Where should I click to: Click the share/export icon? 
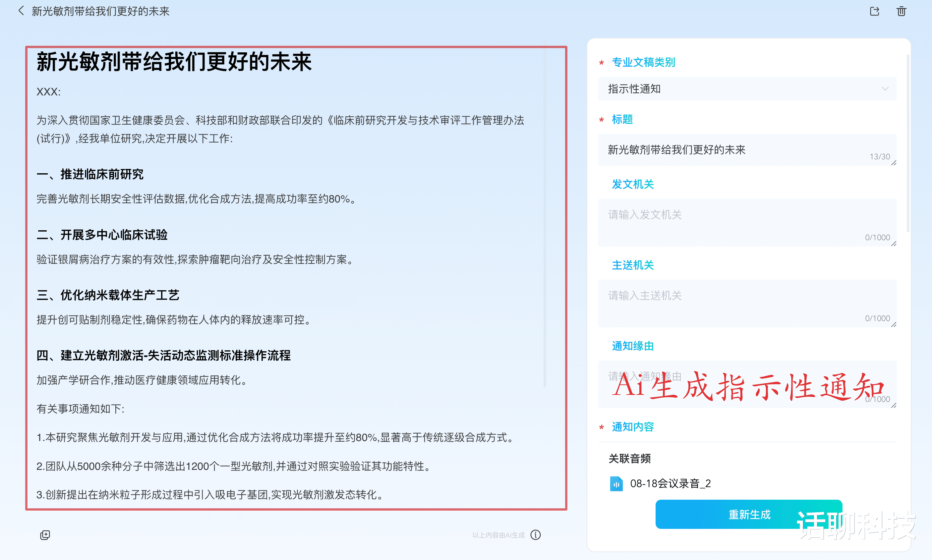pyautogui.click(x=874, y=11)
